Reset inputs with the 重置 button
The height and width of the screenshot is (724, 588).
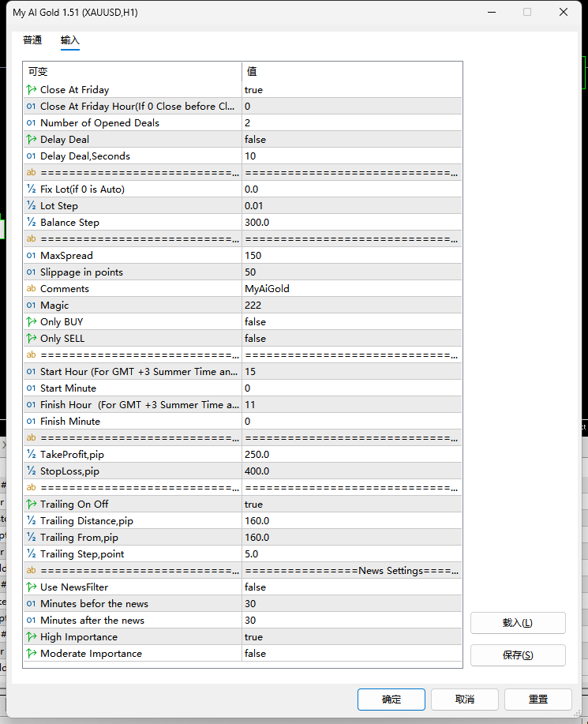538,700
